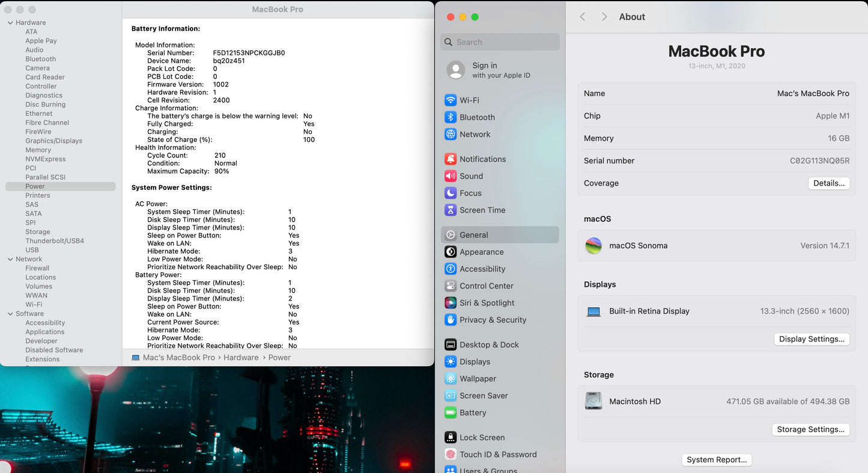Open Sound settings icon
This screenshot has width=868, height=473.
coord(450,176)
